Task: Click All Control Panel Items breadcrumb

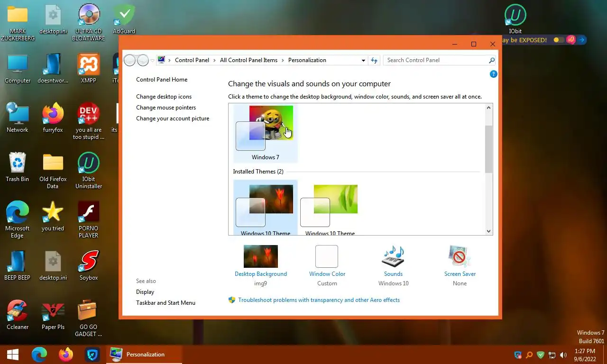Action: tap(248, 60)
